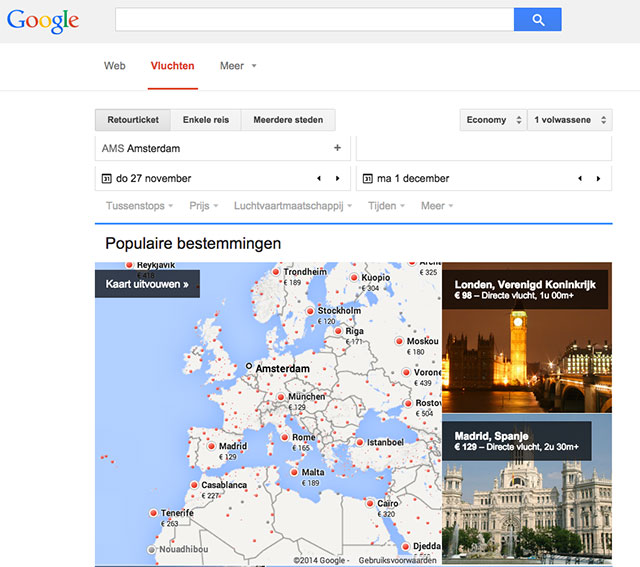Click the € 227 price under Casablanca
This screenshot has width=640, height=567.
coord(210,496)
